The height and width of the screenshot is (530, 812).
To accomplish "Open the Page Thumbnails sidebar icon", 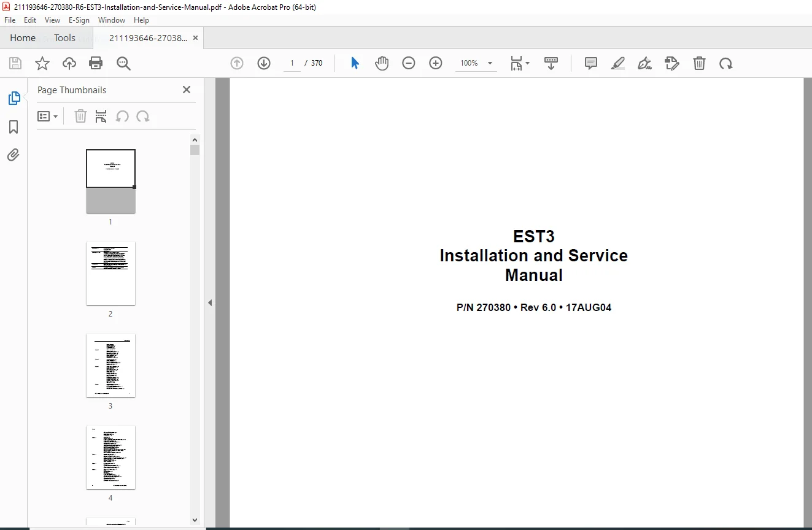I will click(14, 98).
